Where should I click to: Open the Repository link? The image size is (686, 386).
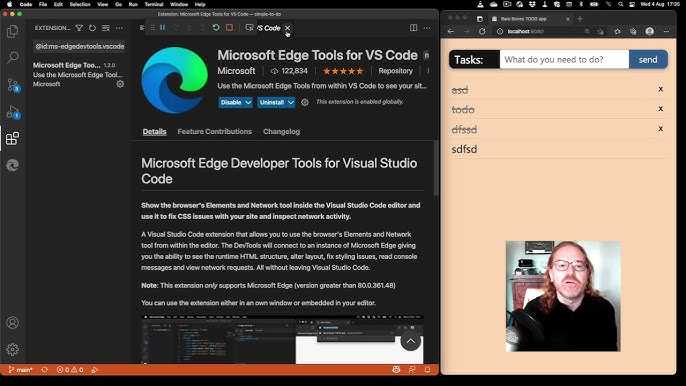click(x=396, y=71)
